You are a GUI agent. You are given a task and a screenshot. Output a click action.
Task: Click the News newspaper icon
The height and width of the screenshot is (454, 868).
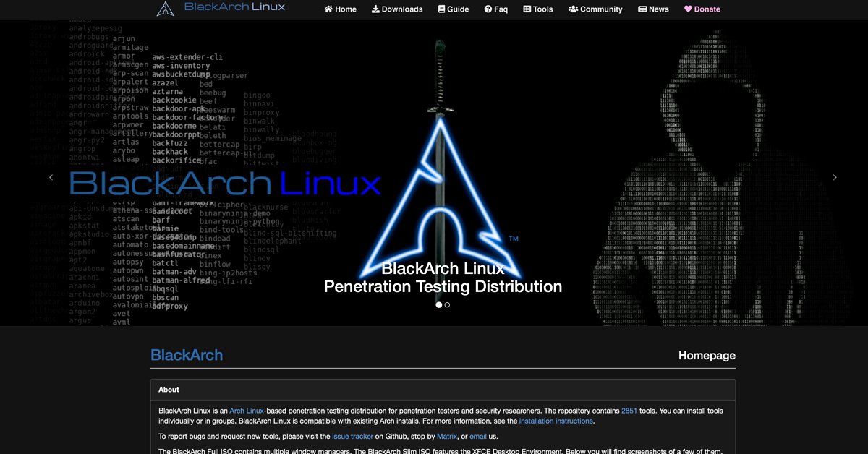(x=642, y=9)
